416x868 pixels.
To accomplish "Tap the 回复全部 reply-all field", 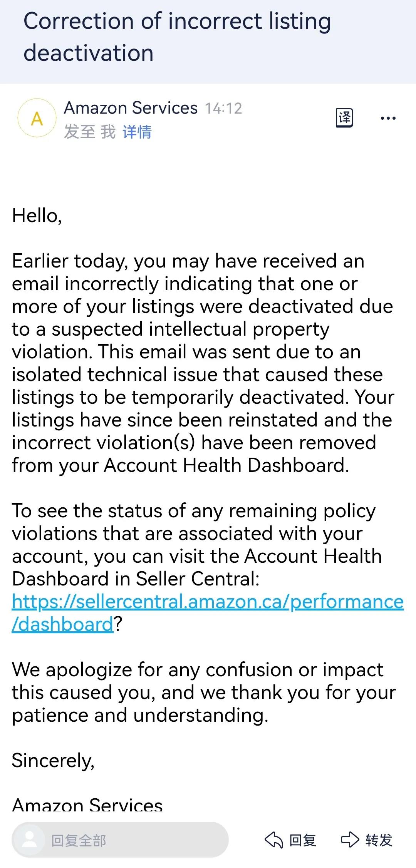I will 120,840.
